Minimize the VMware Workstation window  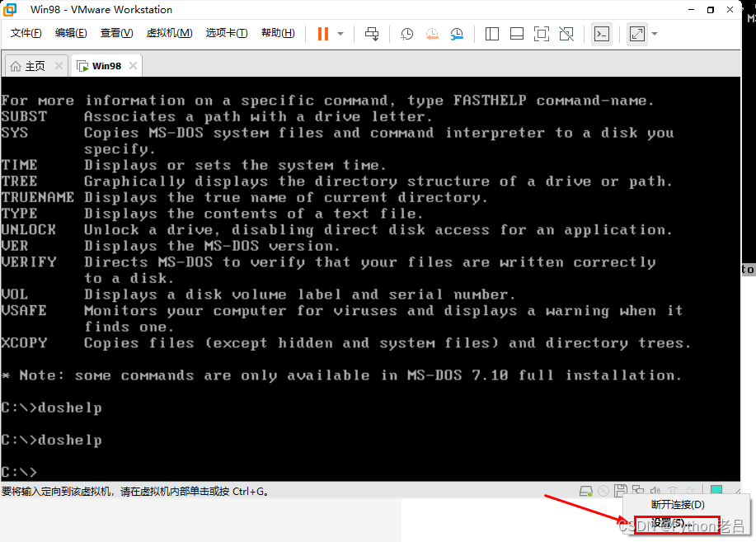692,10
